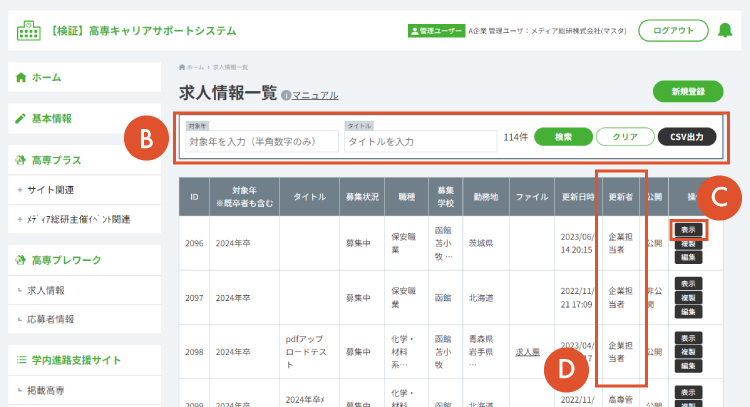Click the 対象年 column header

pos(244,197)
